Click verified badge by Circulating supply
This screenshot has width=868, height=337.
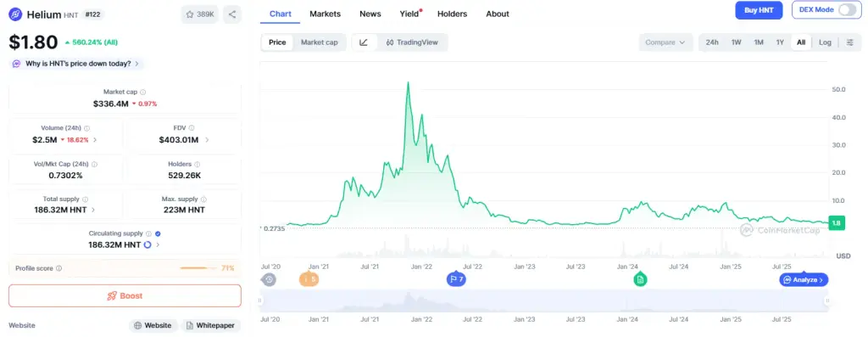[158, 234]
